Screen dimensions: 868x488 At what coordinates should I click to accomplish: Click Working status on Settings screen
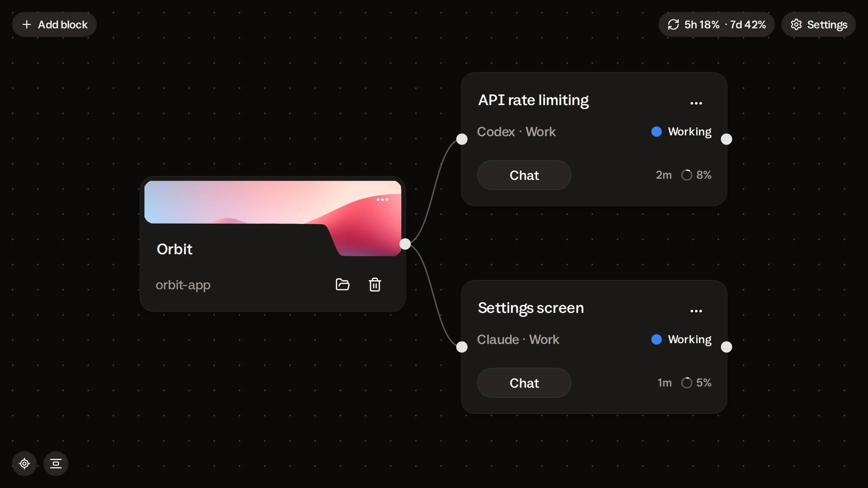[x=682, y=340]
